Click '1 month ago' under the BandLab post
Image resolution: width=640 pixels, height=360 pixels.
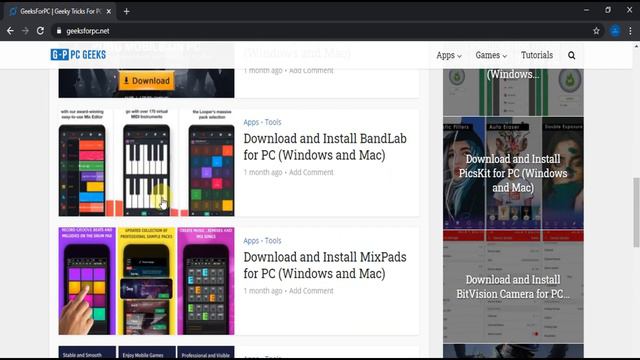tap(263, 172)
